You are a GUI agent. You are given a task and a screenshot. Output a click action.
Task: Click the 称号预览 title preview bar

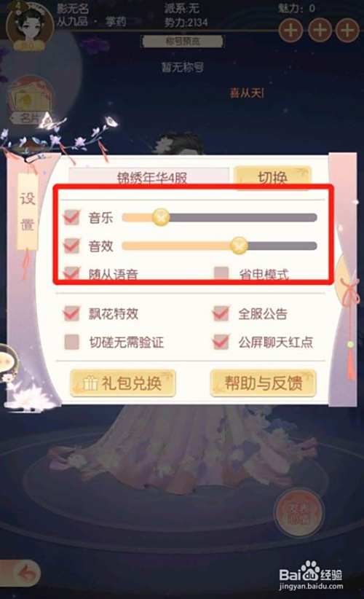pos(183,42)
